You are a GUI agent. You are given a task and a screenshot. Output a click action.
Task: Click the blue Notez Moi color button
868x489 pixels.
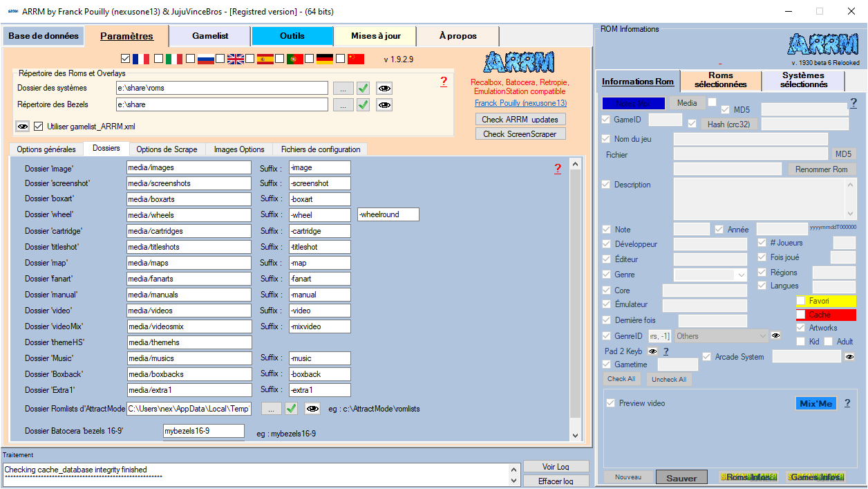click(633, 103)
